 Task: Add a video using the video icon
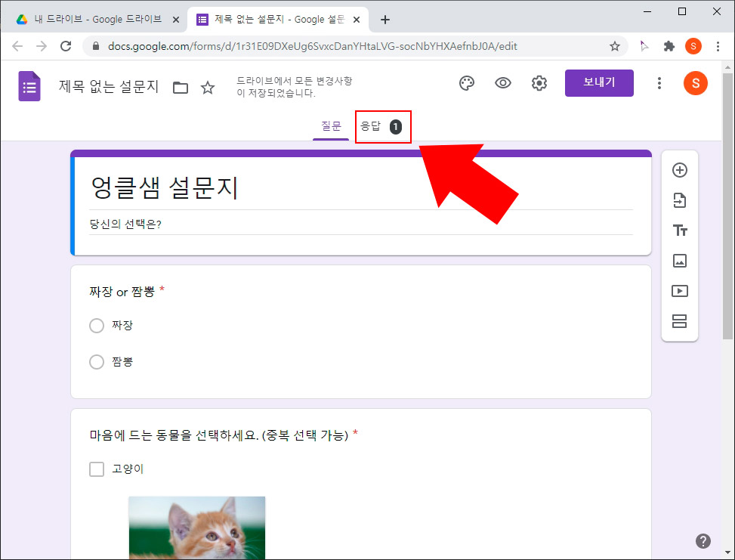tap(680, 291)
